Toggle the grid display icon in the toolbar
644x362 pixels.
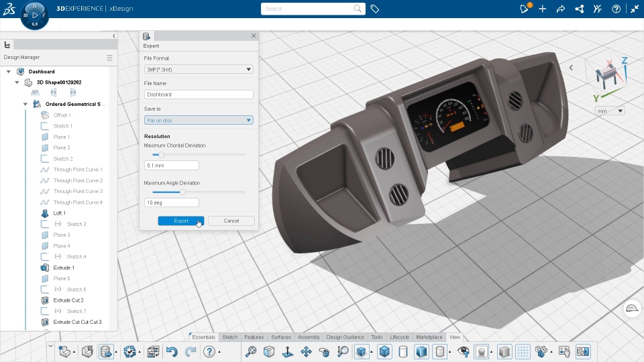point(523,351)
